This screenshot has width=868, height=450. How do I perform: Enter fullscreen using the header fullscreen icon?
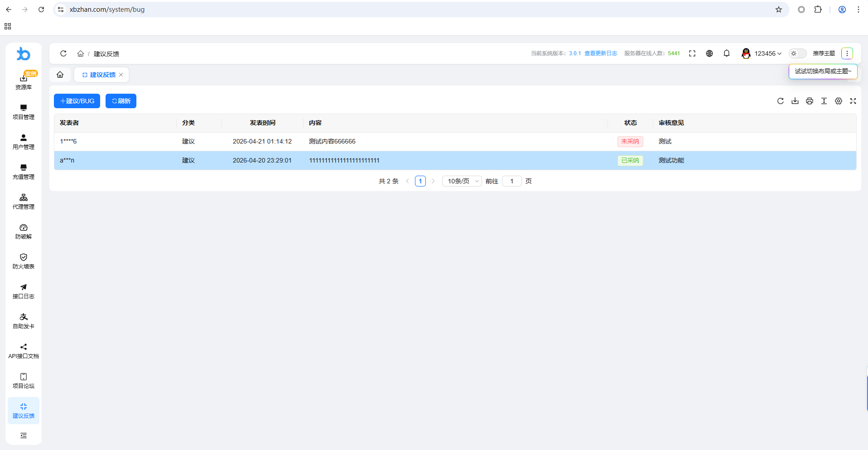(x=692, y=53)
